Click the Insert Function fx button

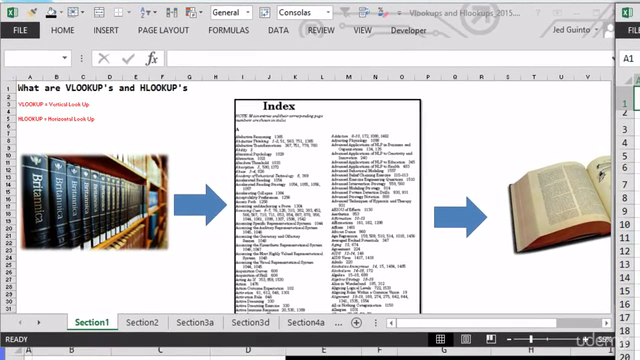[x=152, y=59]
